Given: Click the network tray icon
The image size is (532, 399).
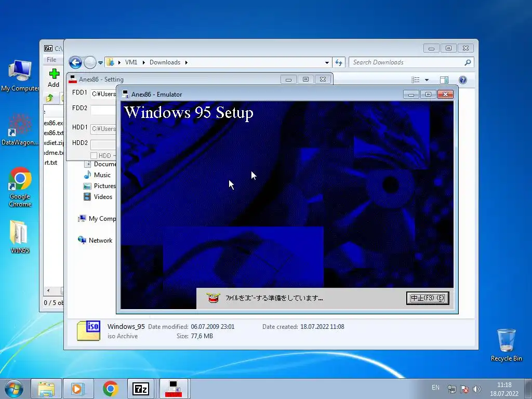Looking at the screenshot, I should point(451,389).
